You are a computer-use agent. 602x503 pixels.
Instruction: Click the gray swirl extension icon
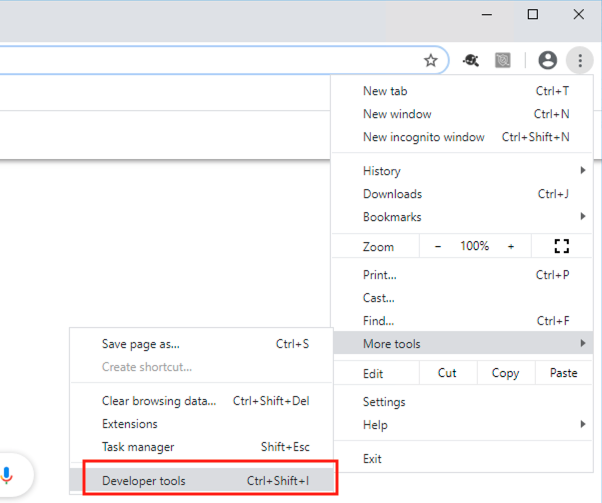click(x=503, y=60)
